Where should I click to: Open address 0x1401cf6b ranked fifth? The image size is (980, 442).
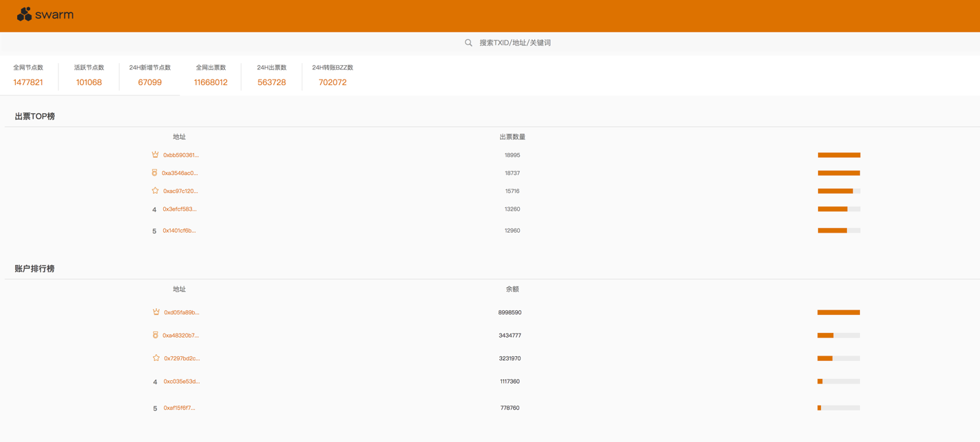[179, 231]
